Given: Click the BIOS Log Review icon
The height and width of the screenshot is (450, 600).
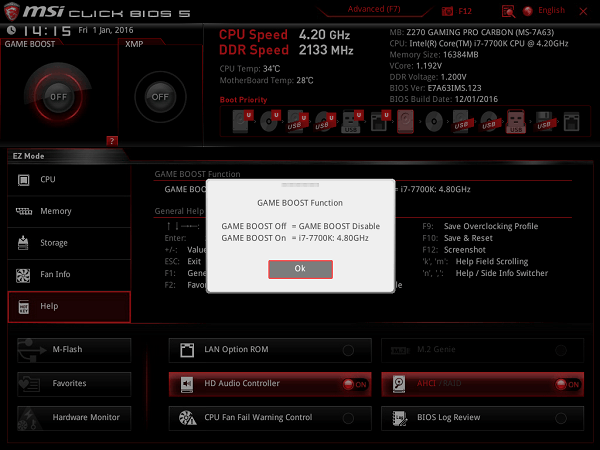Looking at the screenshot, I should tap(400, 418).
